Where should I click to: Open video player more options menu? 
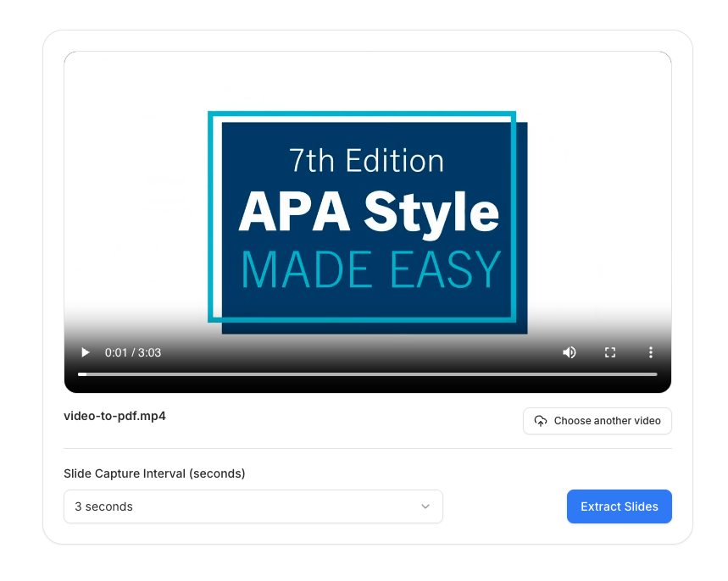coord(651,352)
